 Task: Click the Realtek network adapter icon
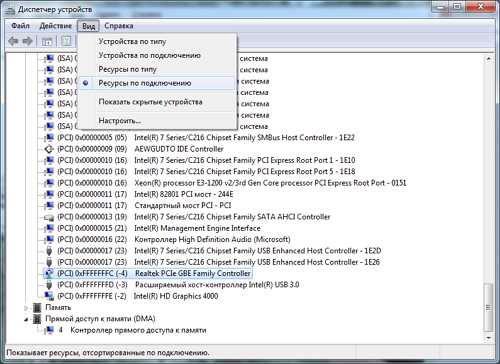(x=49, y=274)
